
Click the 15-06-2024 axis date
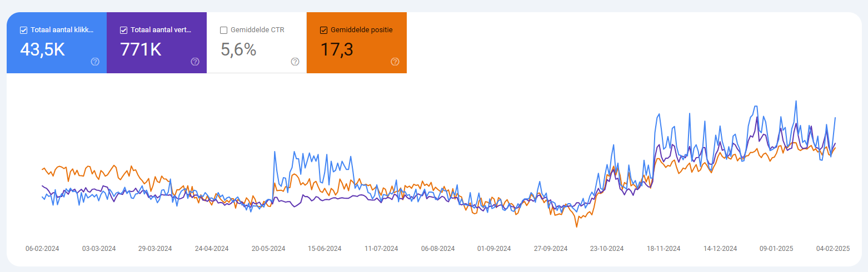[x=325, y=249]
